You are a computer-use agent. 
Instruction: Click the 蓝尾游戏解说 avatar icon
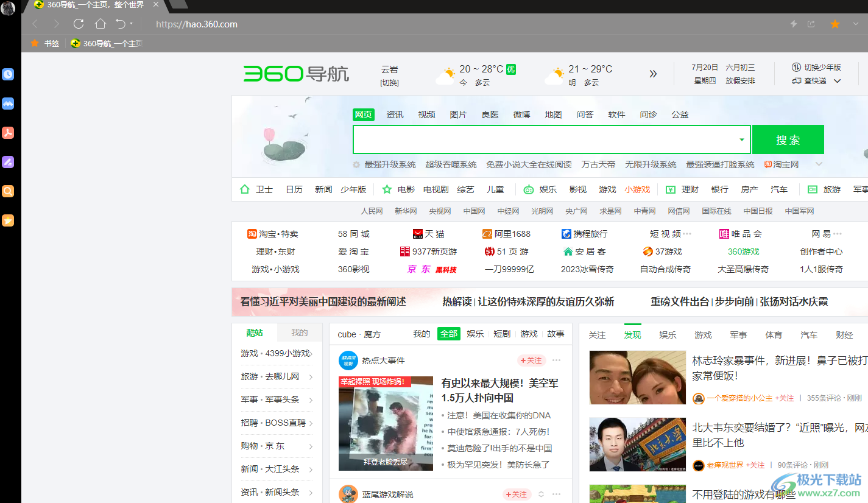click(x=348, y=494)
